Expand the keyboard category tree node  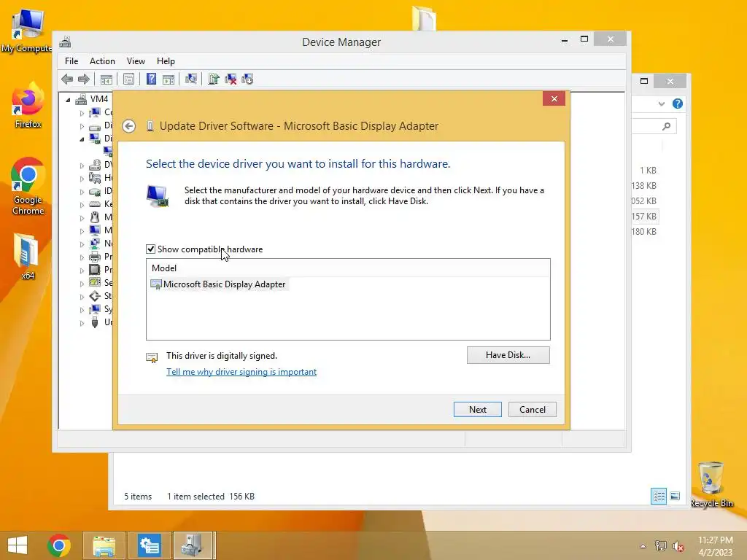point(82,205)
